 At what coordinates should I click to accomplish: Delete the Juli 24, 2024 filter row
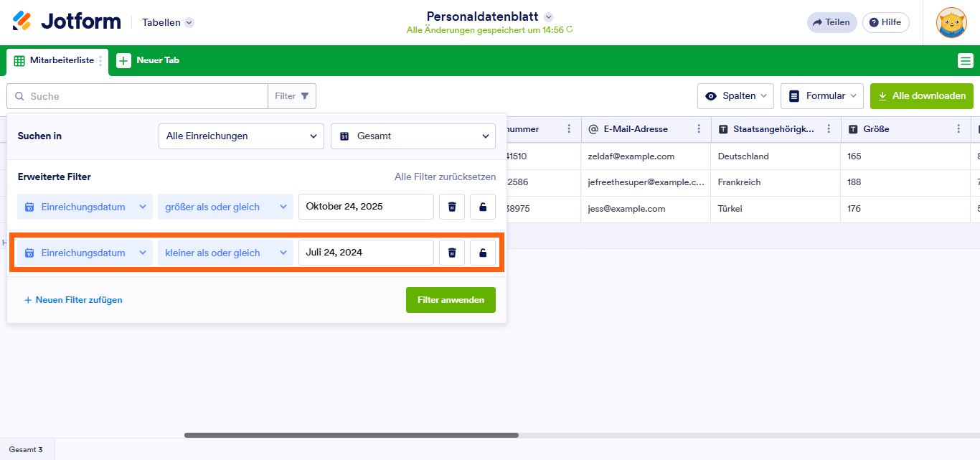[452, 253]
